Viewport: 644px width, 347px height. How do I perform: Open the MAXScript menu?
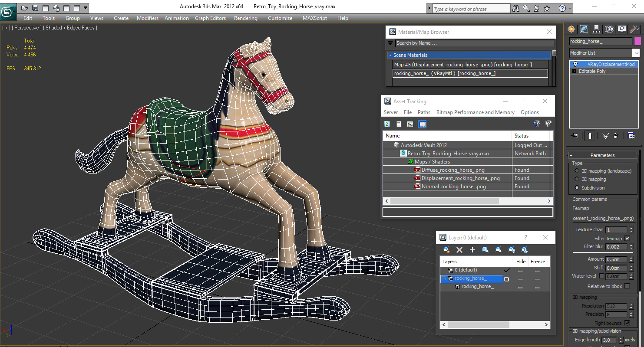coord(315,18)
